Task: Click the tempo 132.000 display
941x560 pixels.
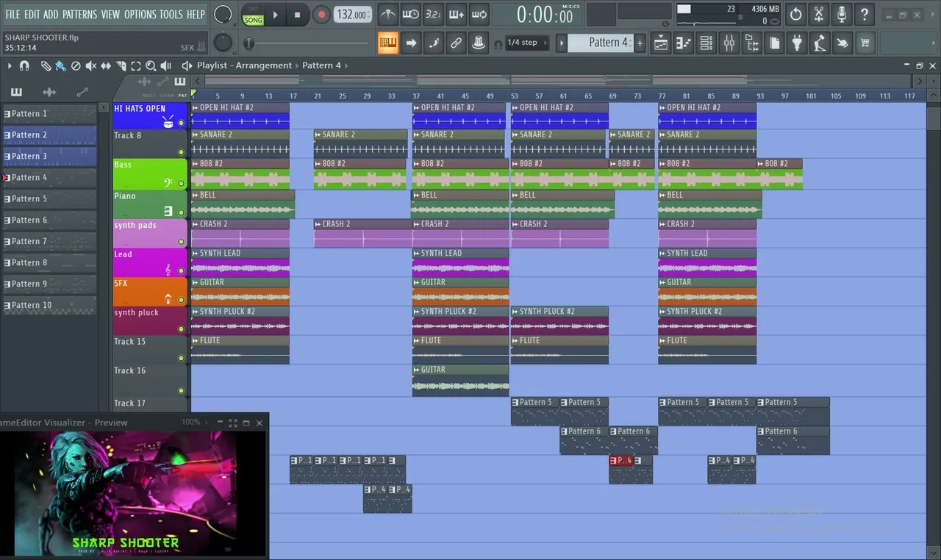Action: click(x=352, y=15)
